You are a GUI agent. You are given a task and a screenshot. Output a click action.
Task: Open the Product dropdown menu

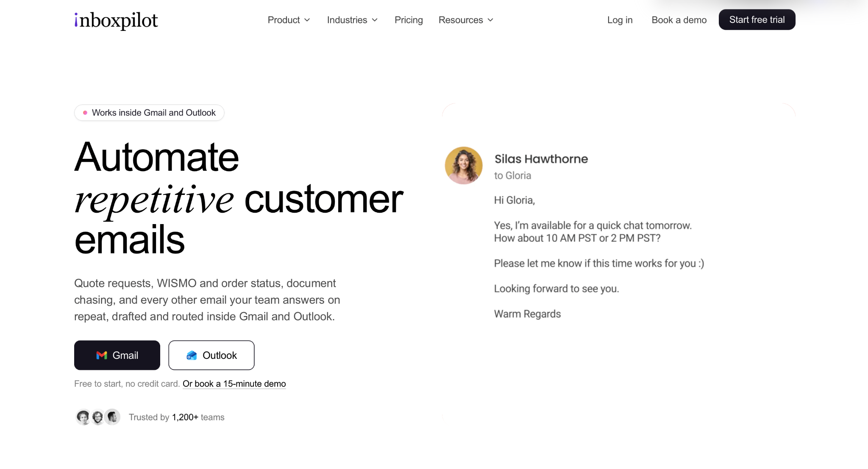289,20
